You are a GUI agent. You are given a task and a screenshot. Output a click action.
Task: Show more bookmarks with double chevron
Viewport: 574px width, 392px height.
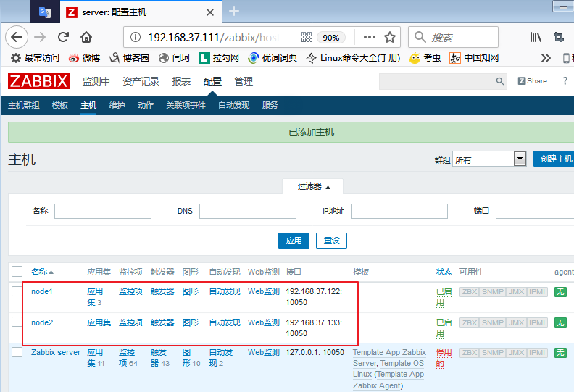[546, 58]
